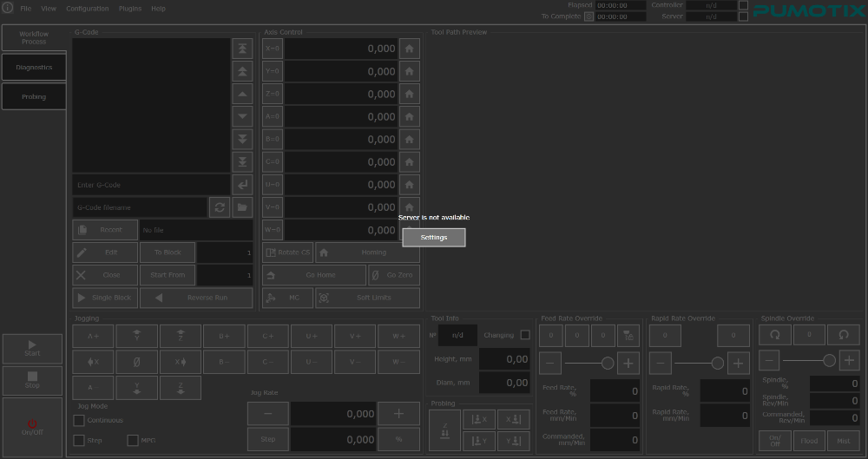
Task: Click the G-Code filename field
Action: click(x=140, y=207)
